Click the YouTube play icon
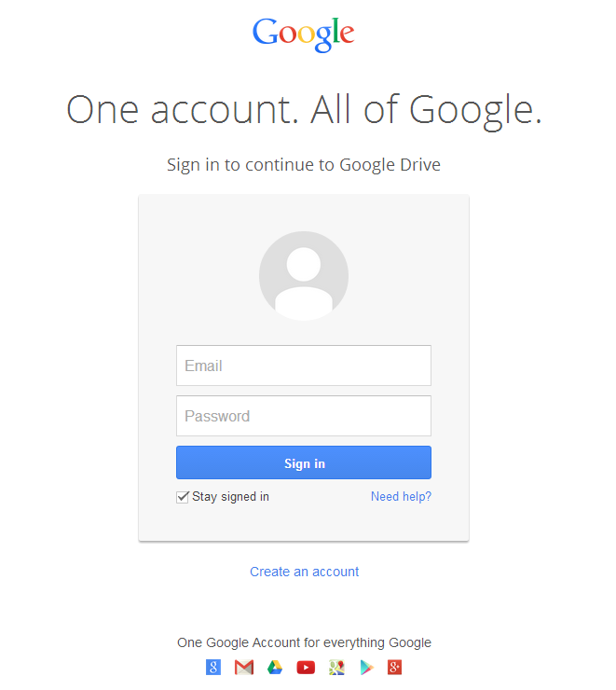The height and width of the screenshot is (690, 616). [306, 668]
